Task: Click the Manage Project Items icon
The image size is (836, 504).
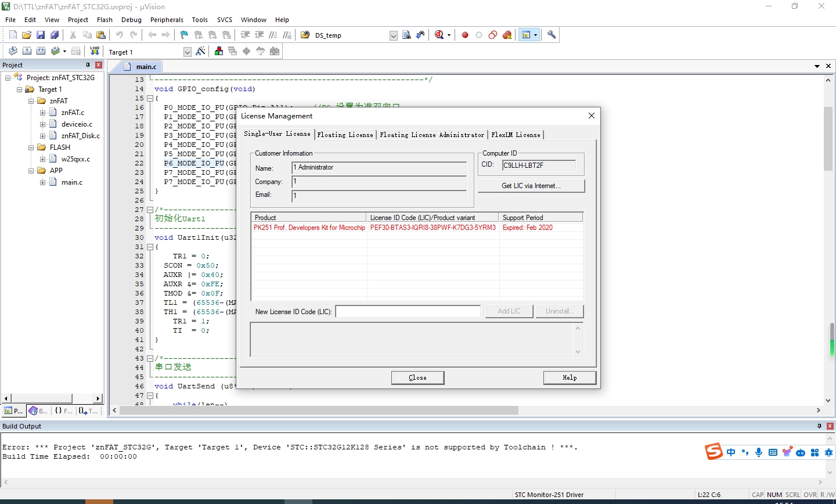Action: [x=219, y=51]
